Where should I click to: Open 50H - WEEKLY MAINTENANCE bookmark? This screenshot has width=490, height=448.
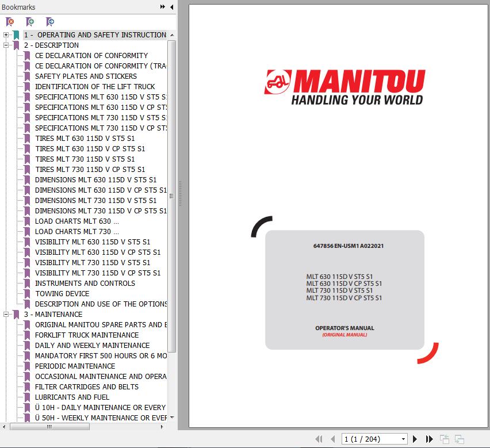[x=101, y=418]
